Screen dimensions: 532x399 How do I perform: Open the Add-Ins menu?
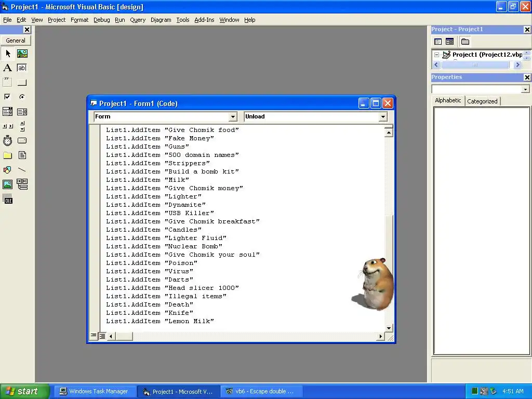click(204, 20)
